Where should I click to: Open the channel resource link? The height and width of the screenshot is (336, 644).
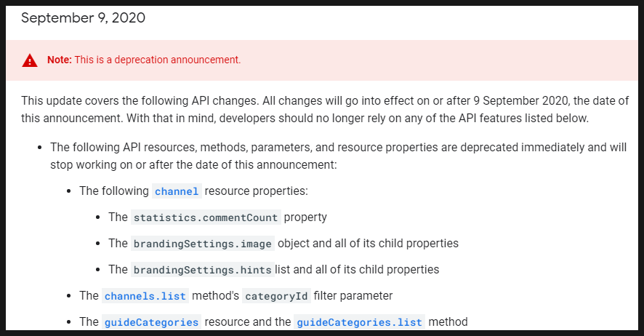[x=177, y=191]
